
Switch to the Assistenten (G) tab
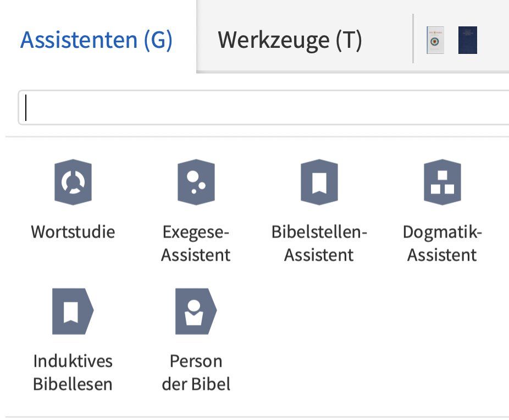pyautogui.click(x=97, y=40)
